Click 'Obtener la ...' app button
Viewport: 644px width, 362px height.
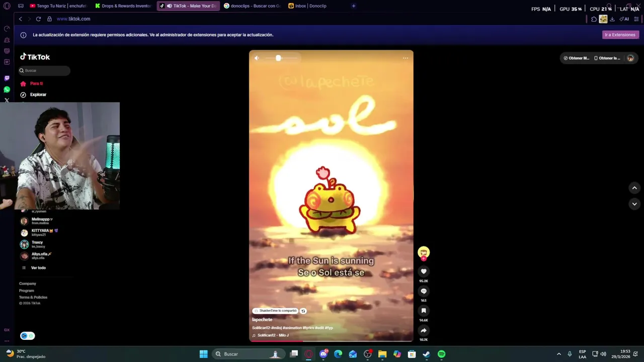click(x=607, y=58)
